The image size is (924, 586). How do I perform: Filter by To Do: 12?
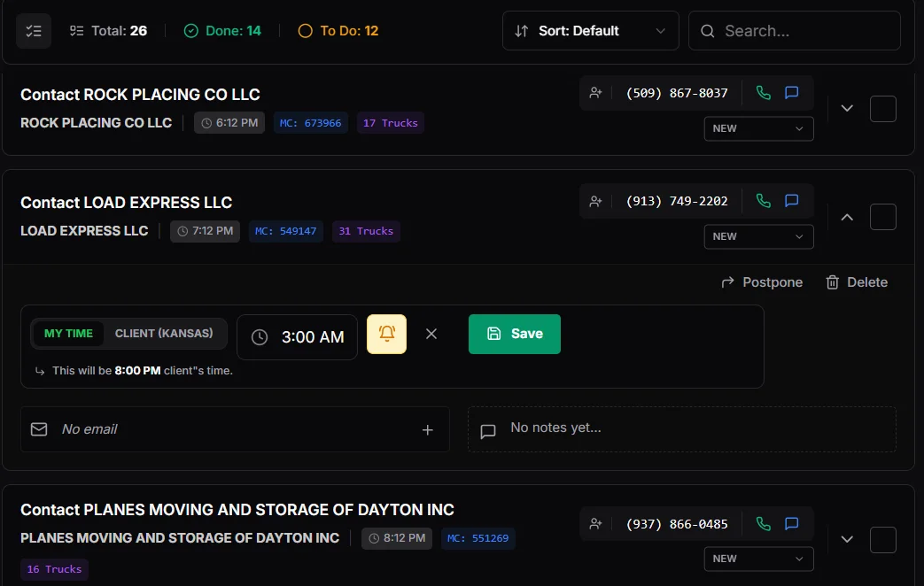click(x=338, y=31)
